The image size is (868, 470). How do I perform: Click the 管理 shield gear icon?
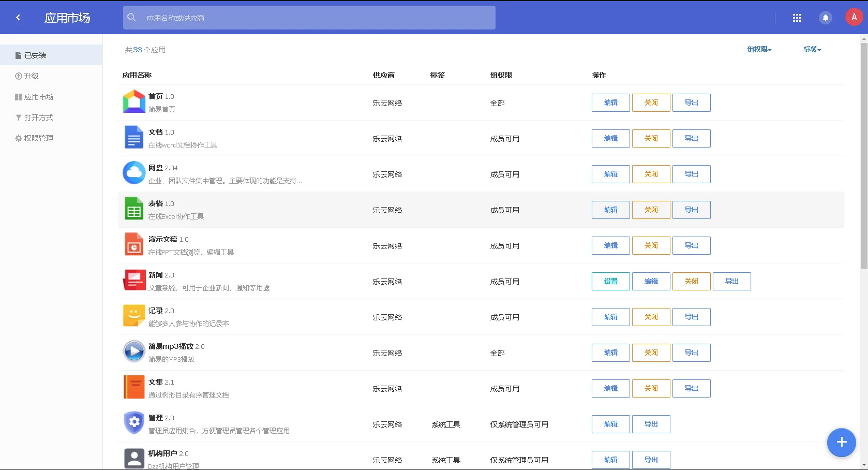point(134,423)
